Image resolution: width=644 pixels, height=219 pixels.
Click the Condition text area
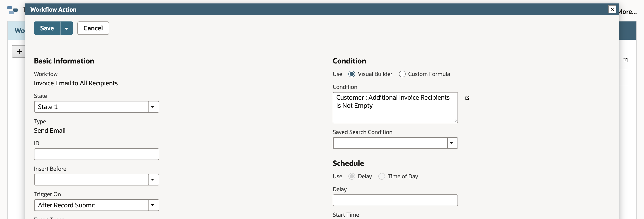tap(395, 108)
